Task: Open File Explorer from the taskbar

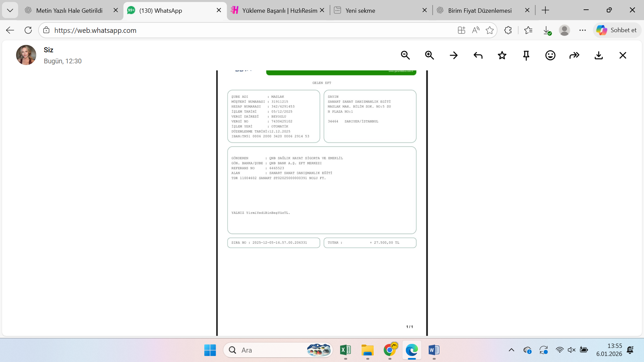Action: click(368, 350)
